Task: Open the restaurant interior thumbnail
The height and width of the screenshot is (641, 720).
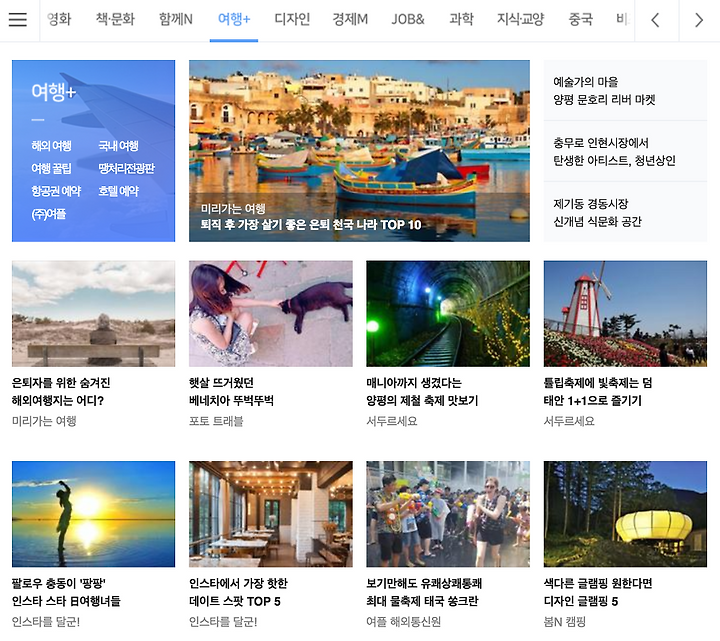Action: pyautogui.click(x=271, y=514)
